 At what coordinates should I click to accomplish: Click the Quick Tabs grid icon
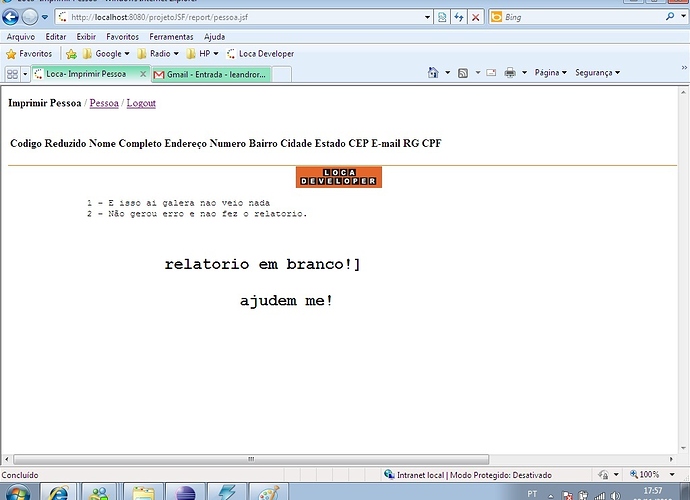[x=12, y=74]
